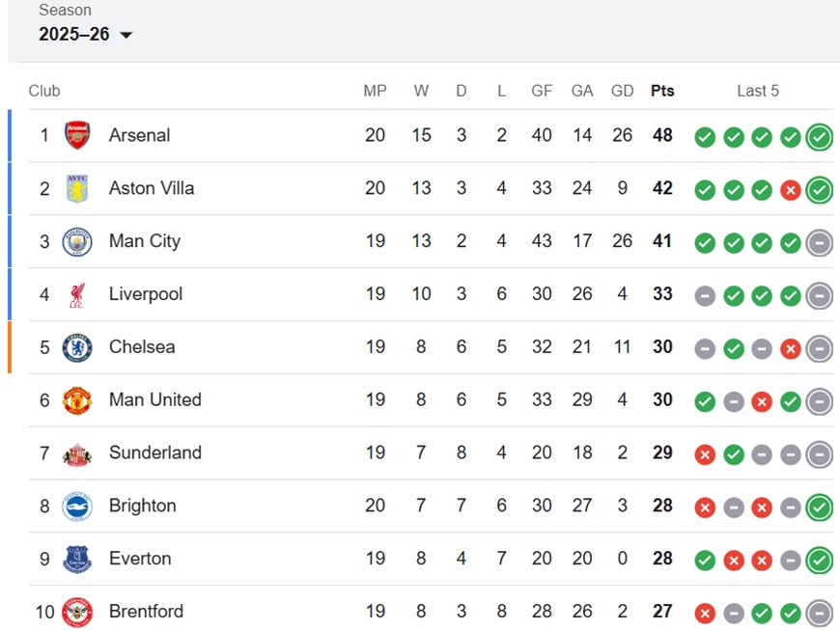This screenshot has width=840, height=630.
Task: Open the Sunderland team name link
Action: (154, 452)
